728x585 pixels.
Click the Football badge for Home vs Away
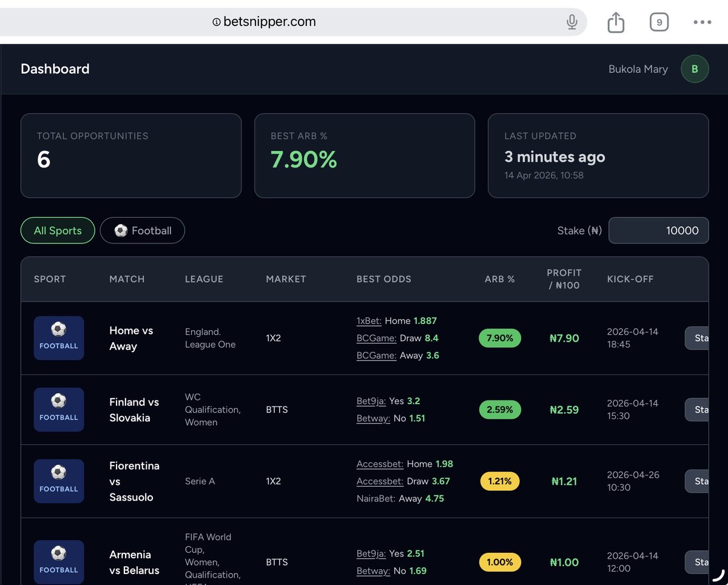(x=59, y=338)
